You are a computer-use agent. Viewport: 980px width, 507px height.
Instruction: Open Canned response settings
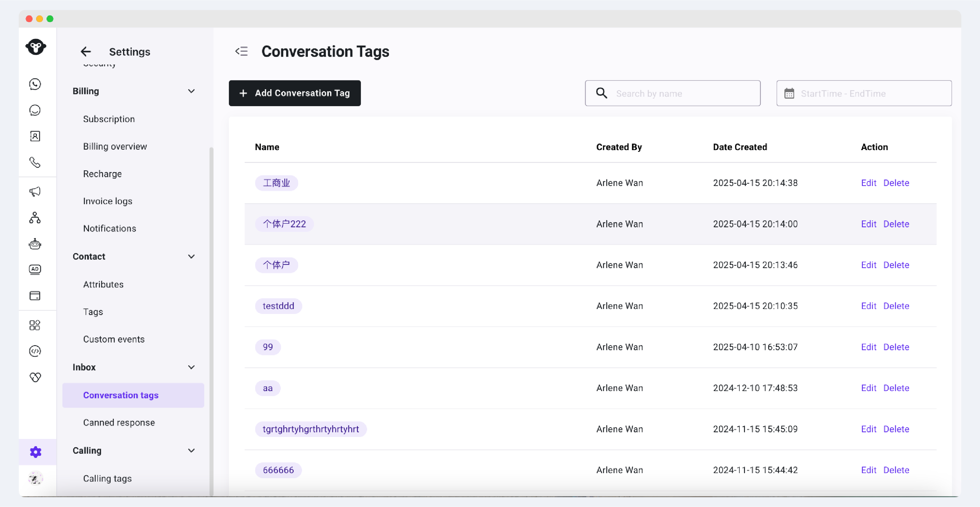[119, 423]
